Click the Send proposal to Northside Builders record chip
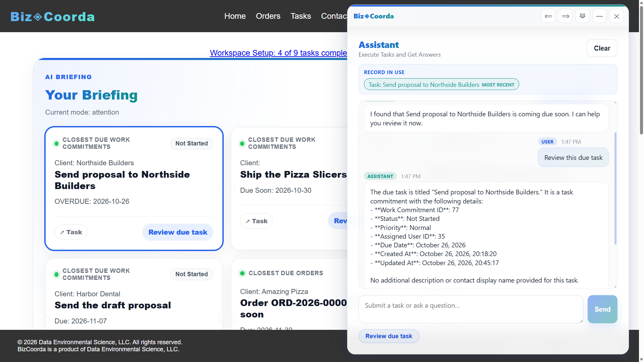644x362 pixels. click(x=441, y=84)
